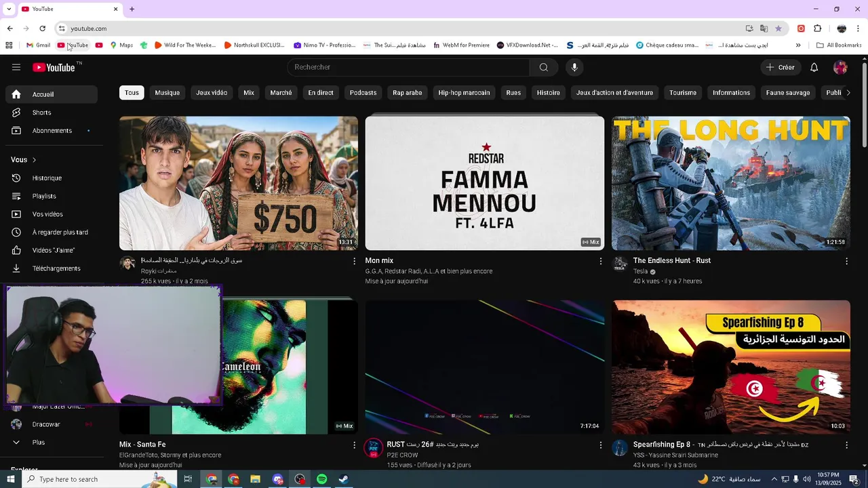This screenshot has width=868, height=488.
Task: Open WebM for Premiere bookmark
Action: tap(461, 45)
